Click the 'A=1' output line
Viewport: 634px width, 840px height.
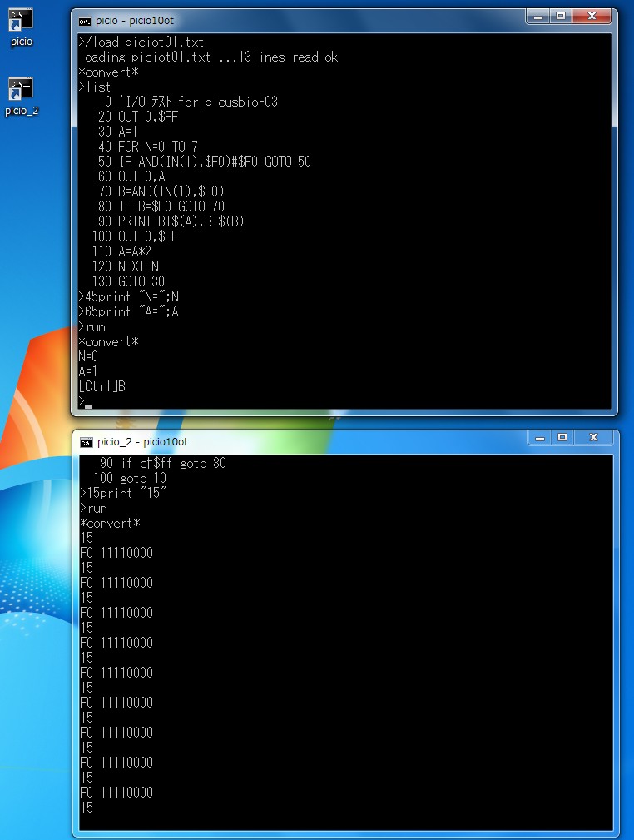[x=88, y=372]
